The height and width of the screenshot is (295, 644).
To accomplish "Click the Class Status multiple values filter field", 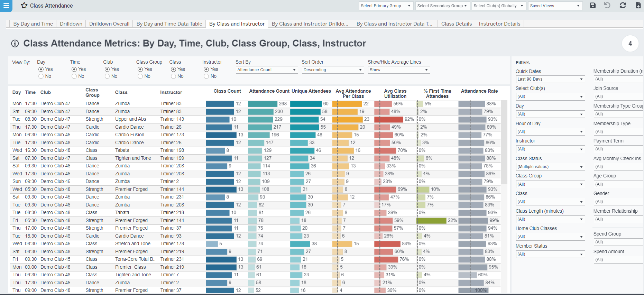I will point(550,166).
